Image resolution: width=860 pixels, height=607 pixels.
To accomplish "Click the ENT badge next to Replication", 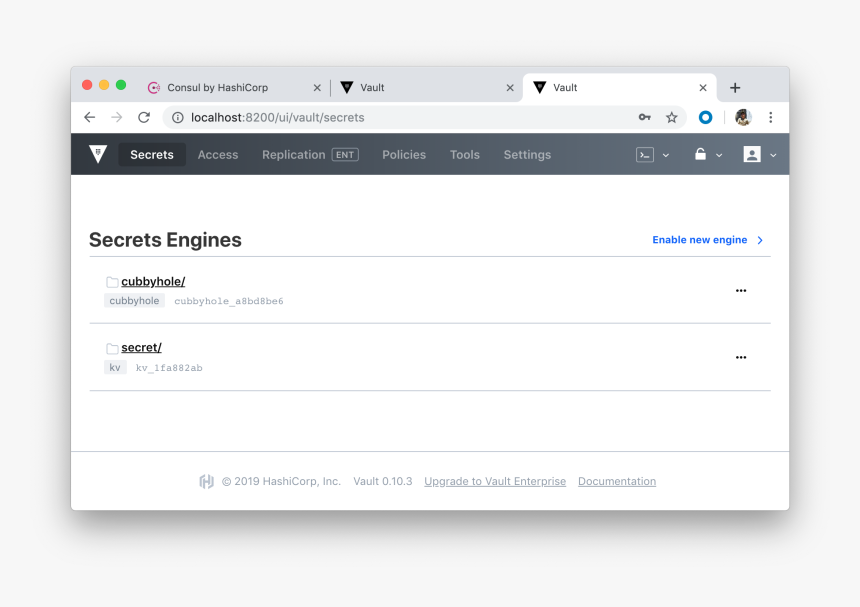I will pos(345,155).
